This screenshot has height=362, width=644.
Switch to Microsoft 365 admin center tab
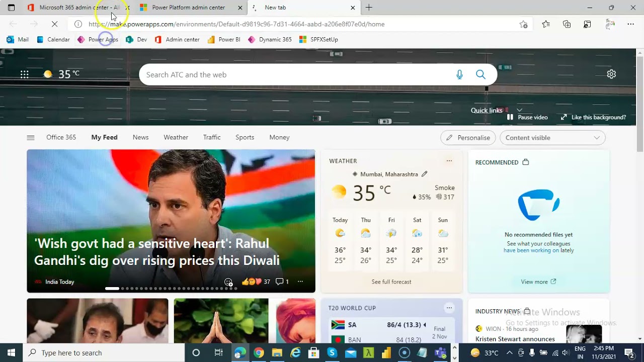click(x=74, y=8)
